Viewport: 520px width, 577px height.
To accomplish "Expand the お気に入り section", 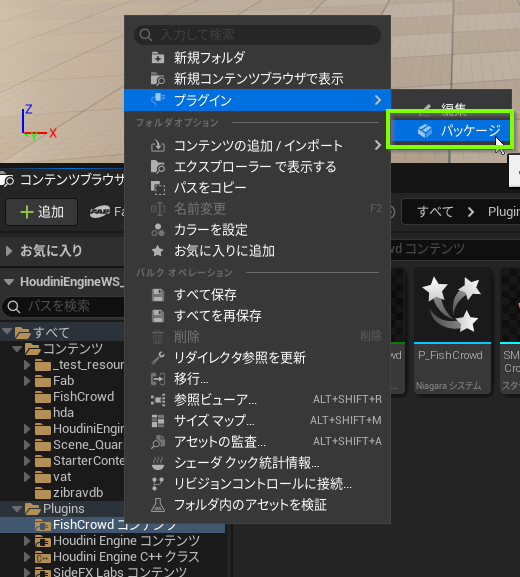I will tap(9, 251).
